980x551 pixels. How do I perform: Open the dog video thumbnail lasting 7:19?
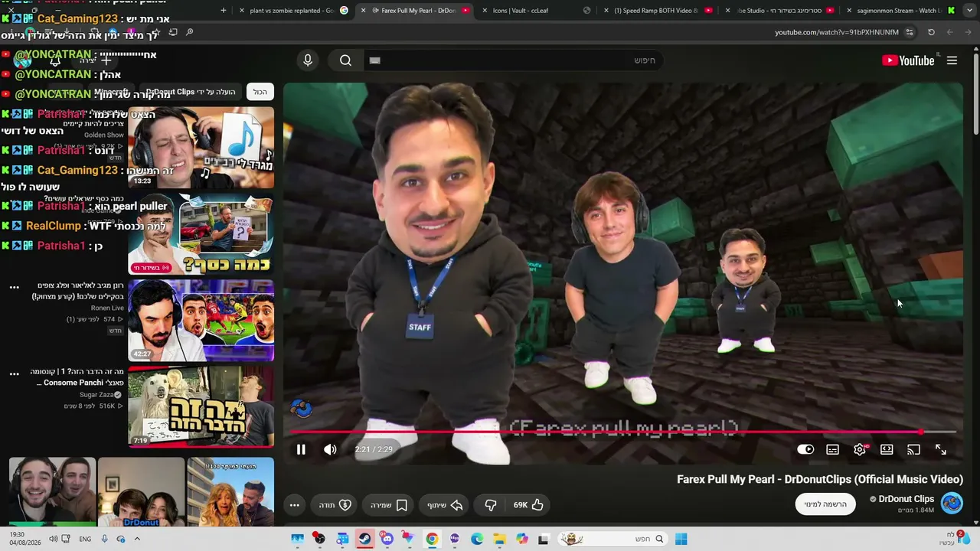coord(201,407)
